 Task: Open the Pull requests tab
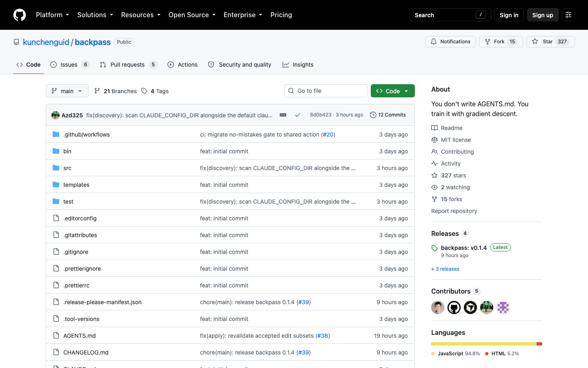coord(129,65)
